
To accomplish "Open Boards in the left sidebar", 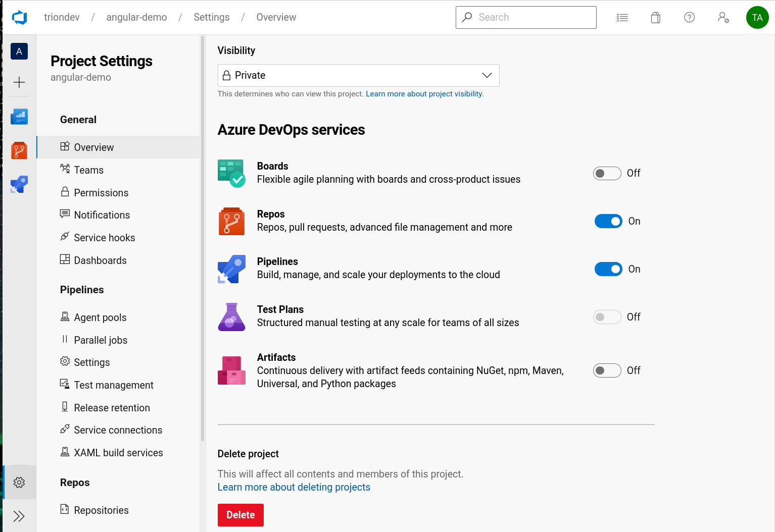I will 19,117.
